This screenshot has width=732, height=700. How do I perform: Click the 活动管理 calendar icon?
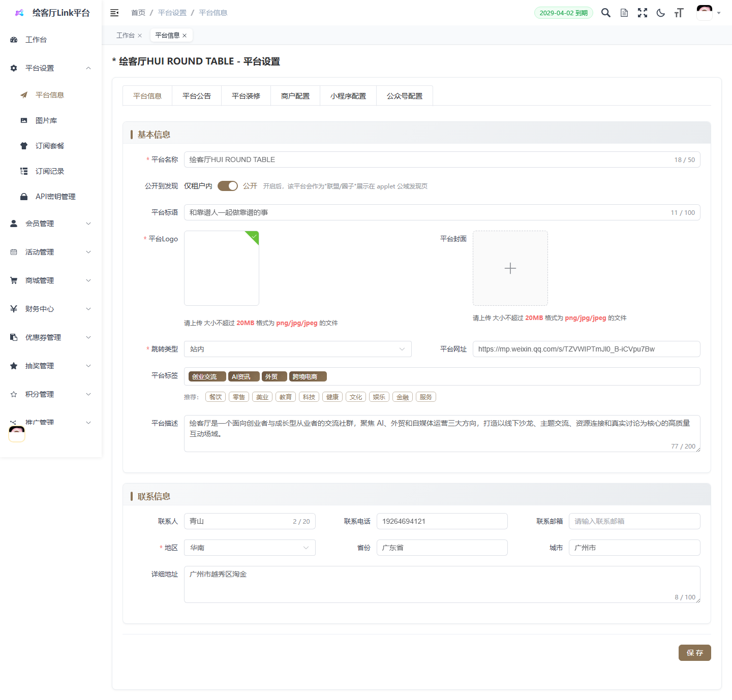(14, 252)
